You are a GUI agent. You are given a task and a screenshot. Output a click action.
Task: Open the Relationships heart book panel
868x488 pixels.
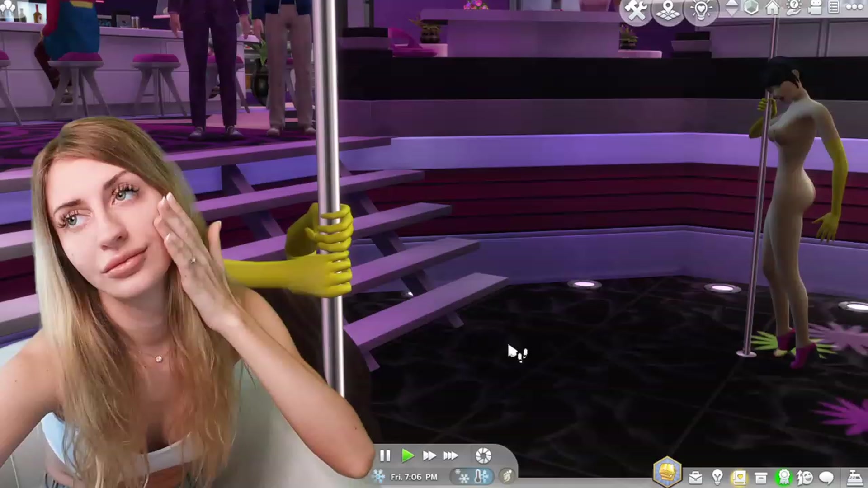[x=739, y=477]
